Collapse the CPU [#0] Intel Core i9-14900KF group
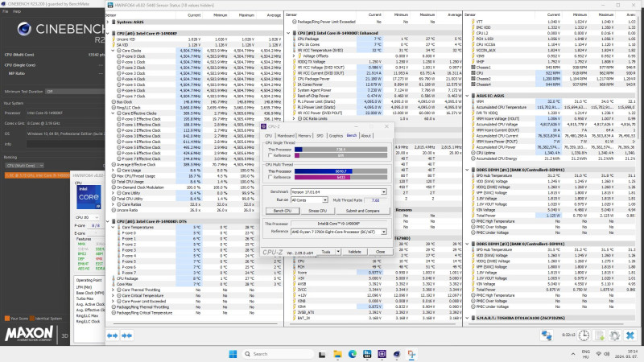 pyautogui.click(x=108, y=33)
